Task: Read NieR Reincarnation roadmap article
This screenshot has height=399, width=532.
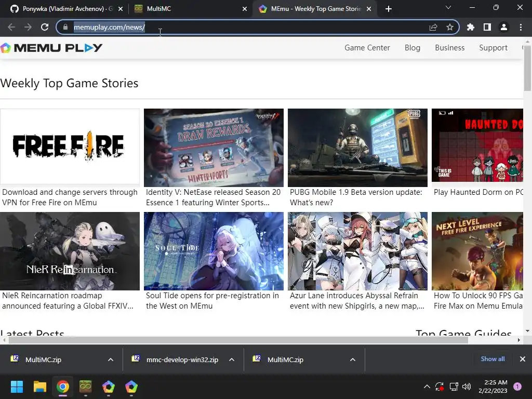Action: click(x=68, y=301)
